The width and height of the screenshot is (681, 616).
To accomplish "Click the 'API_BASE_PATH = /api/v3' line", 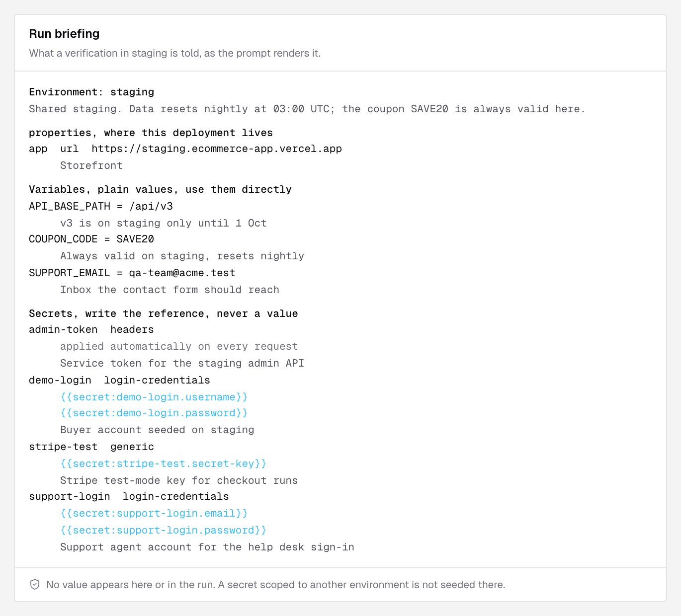I will [x=101, y=206].
